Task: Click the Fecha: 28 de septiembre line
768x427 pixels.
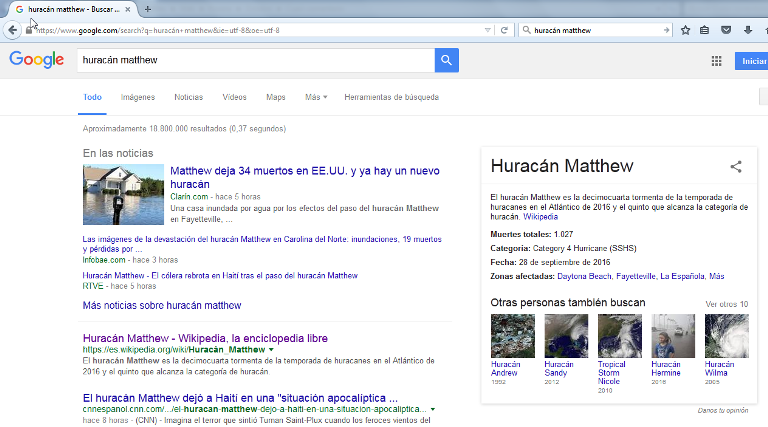Action: [550, 262]
